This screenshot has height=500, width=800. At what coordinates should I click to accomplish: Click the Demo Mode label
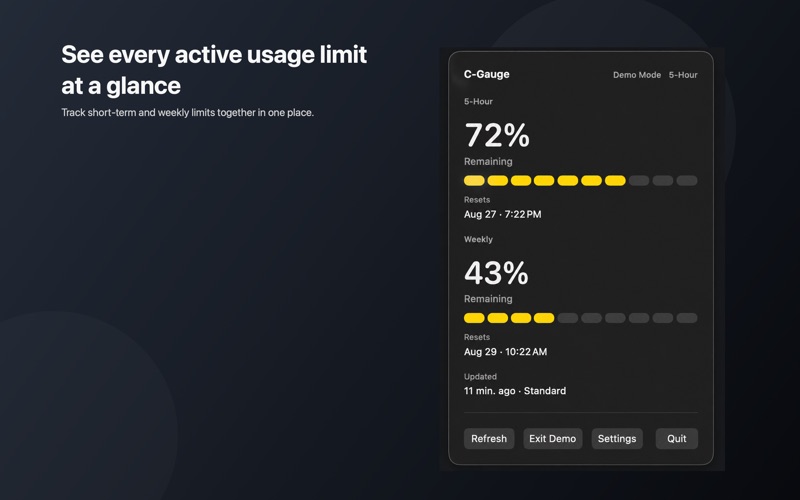pyautogui.click(x=637, y=75)
